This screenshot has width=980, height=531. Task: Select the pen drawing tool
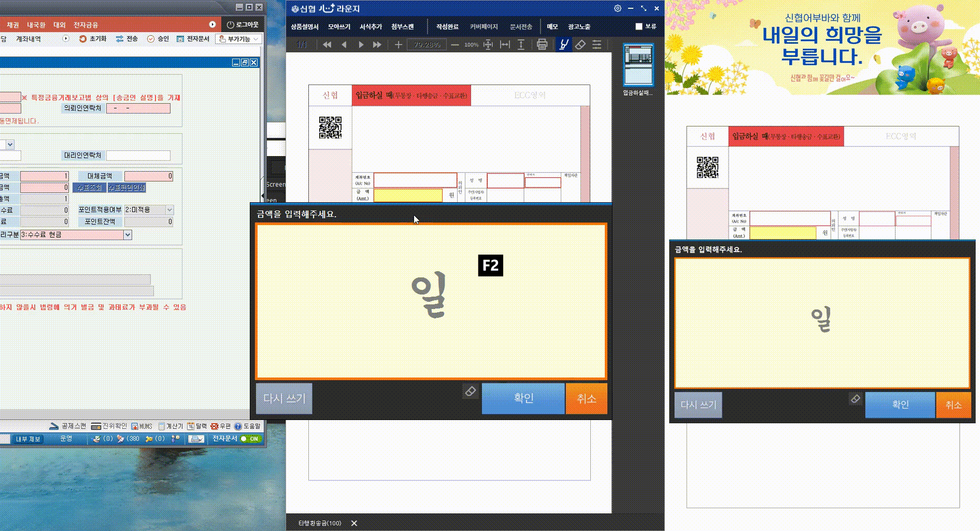point(563,45)
